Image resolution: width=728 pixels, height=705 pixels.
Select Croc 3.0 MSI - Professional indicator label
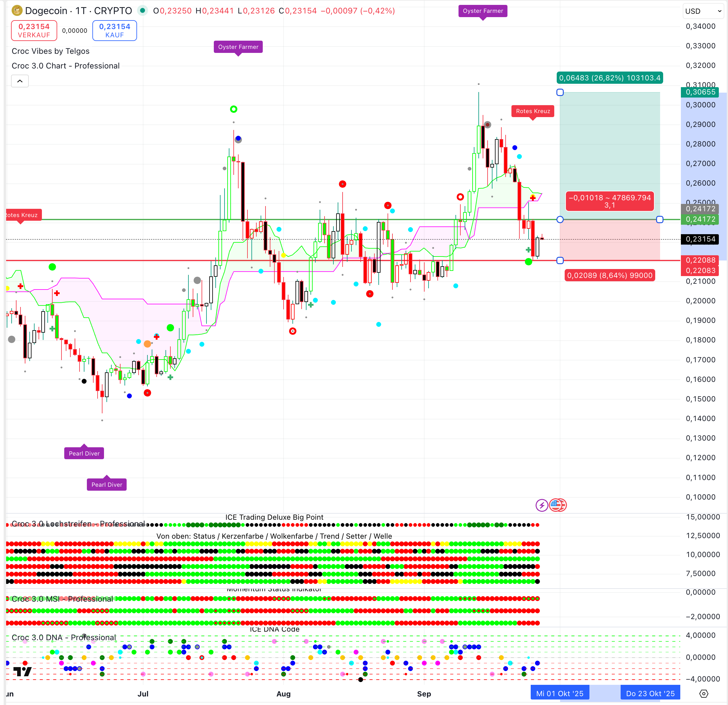tap(62, 599)
